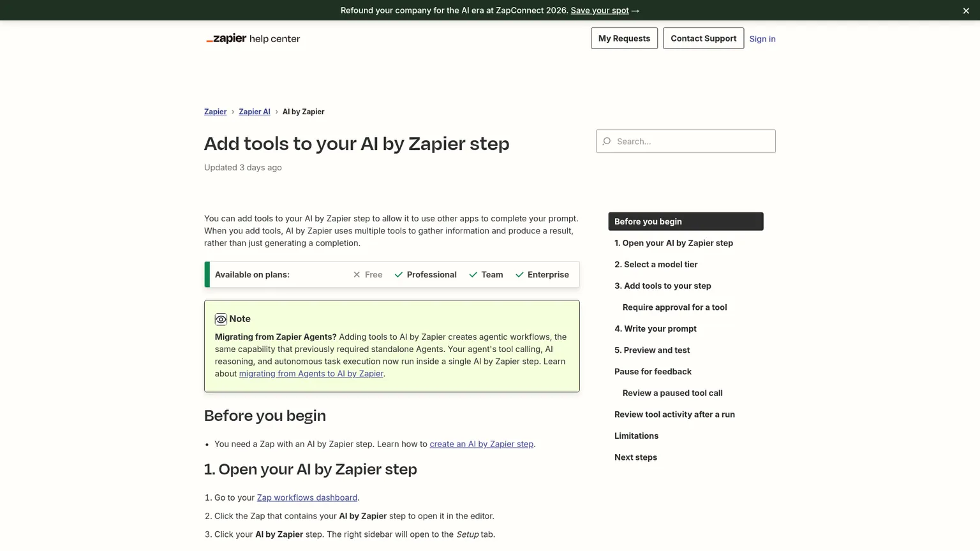Go to the Zapier AI breadcrumb
980x551 pixels.
click(255, 112)
